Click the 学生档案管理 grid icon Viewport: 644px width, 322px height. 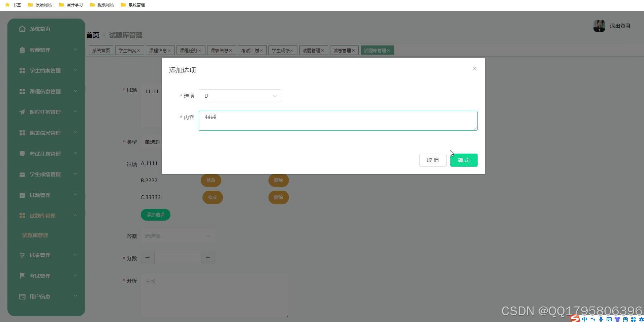click(22, 70)
